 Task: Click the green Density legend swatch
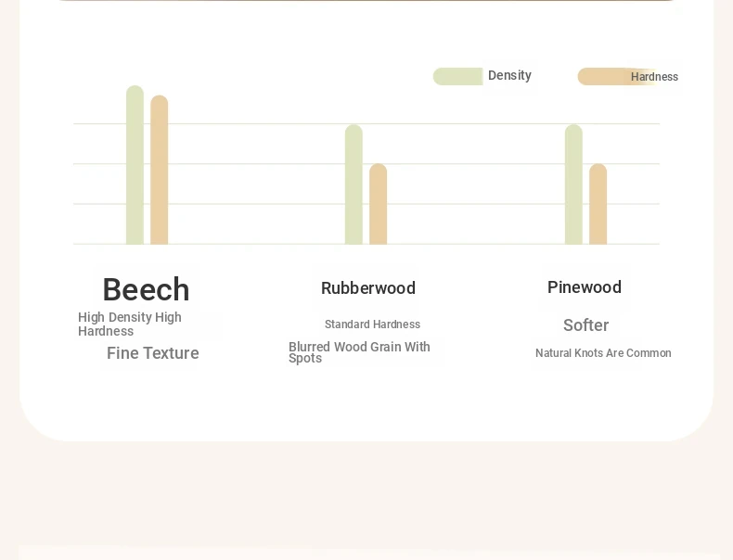[x=457, y=76]
